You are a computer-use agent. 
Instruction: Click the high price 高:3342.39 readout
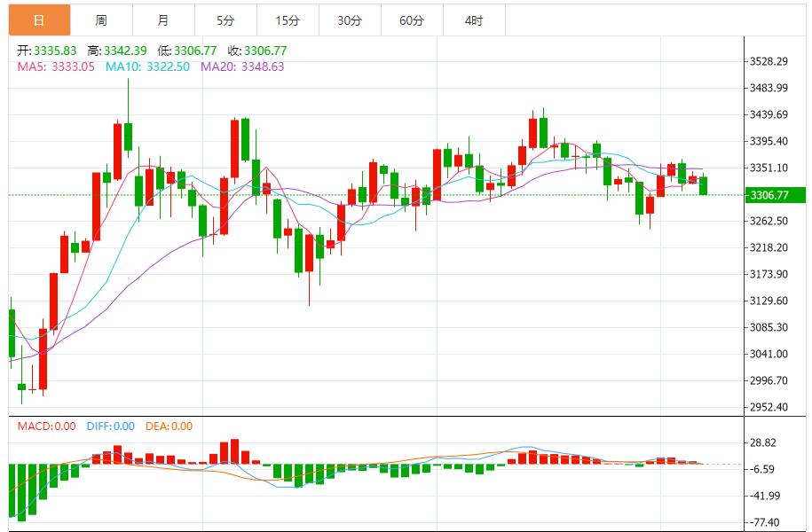pos(120,51)
